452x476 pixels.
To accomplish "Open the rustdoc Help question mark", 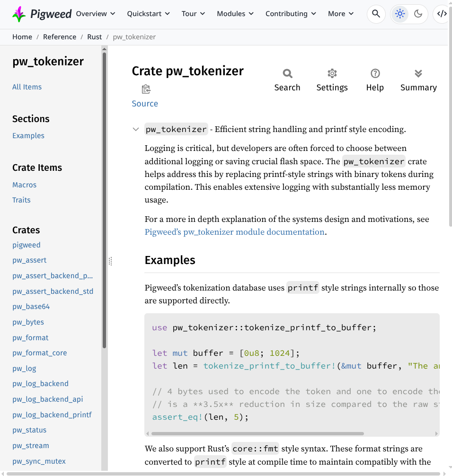I will (375, 73).
